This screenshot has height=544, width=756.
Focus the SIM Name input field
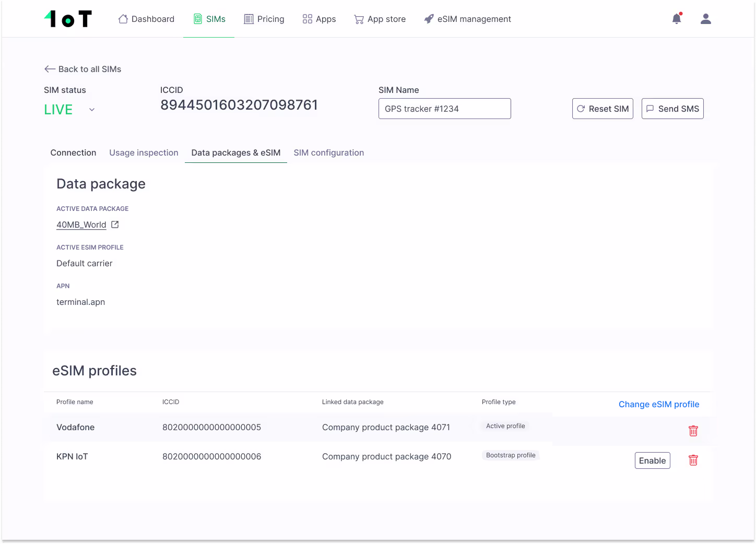click(x=445, y=109)
